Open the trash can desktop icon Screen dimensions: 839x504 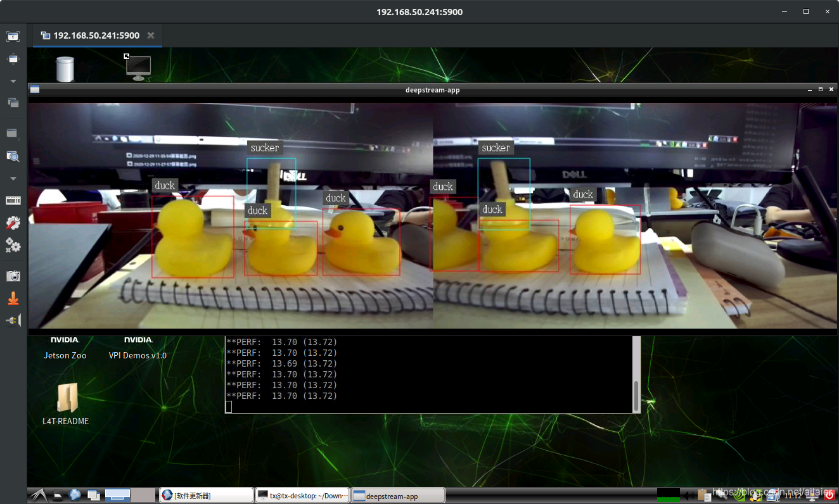(x=65, y=69)
